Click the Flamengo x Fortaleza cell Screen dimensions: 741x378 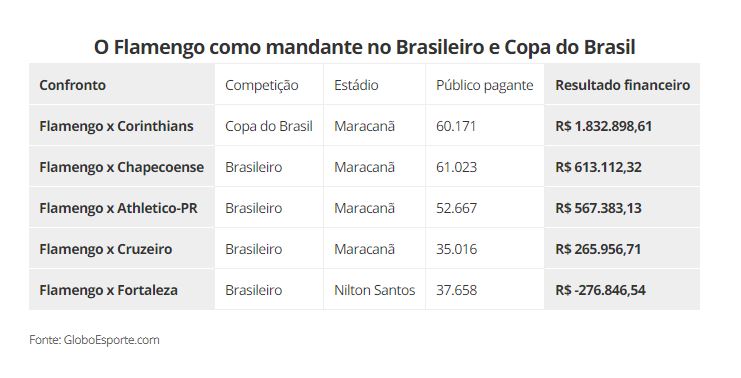[108, 290]
